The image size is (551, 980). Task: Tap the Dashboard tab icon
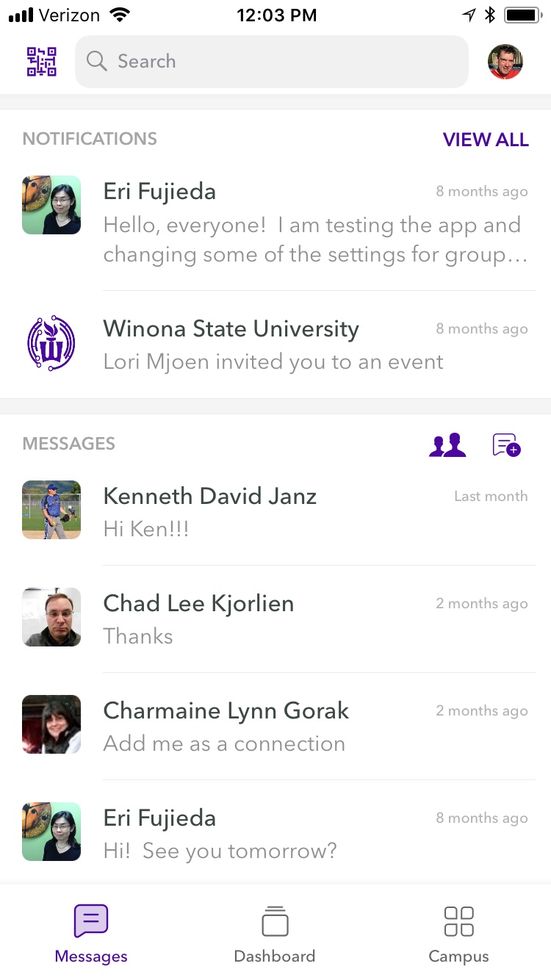pyautogui.click(x=275, y=921)
